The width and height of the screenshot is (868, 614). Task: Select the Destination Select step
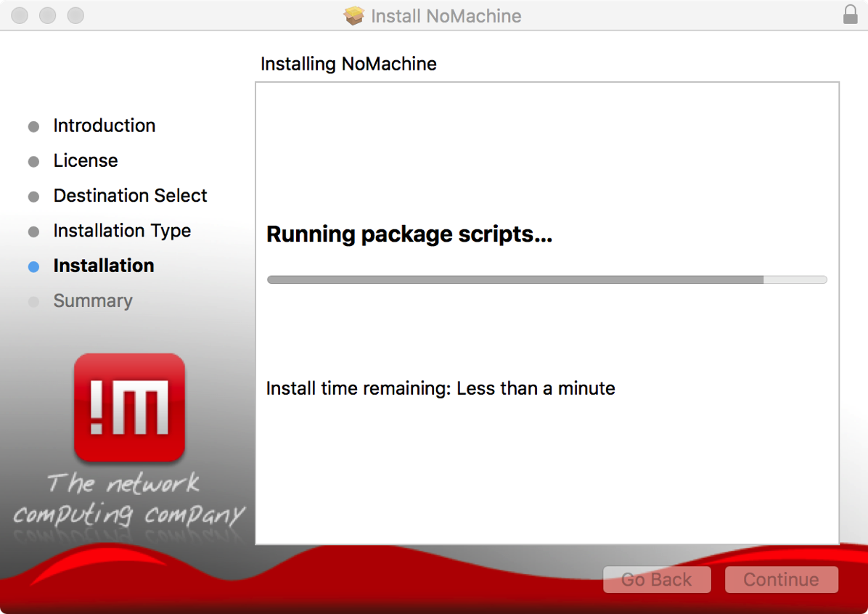130,195
